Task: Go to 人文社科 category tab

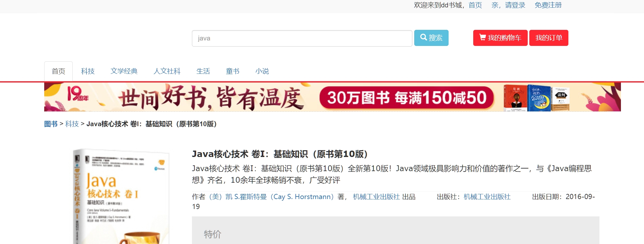Action: coord(167,71)
